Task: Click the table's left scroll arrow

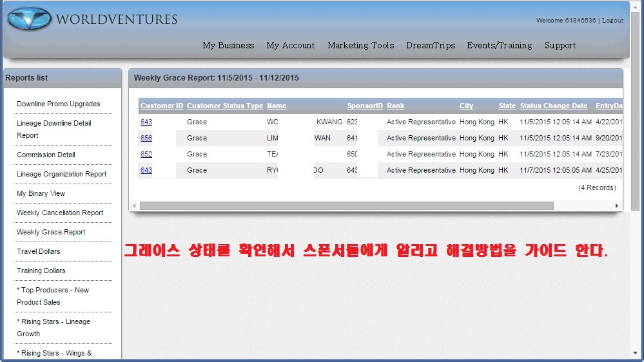Action: [x=134, y=206]
